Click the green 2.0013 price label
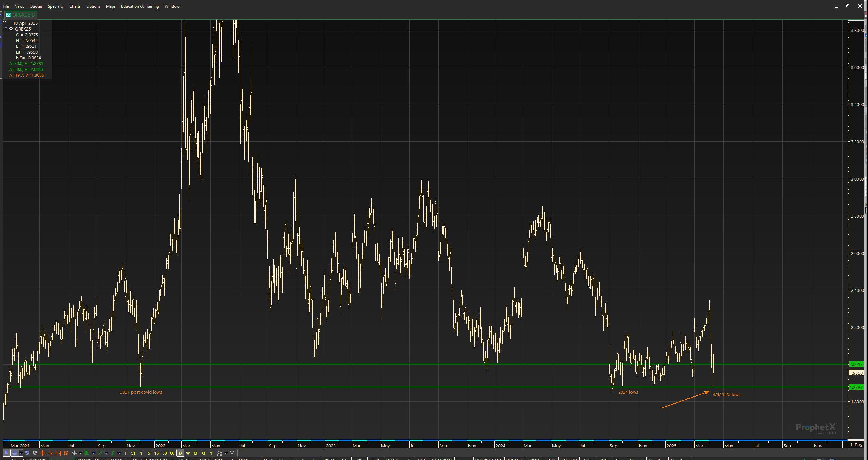Viewport: 868px width, 460px height. [855, 364]
